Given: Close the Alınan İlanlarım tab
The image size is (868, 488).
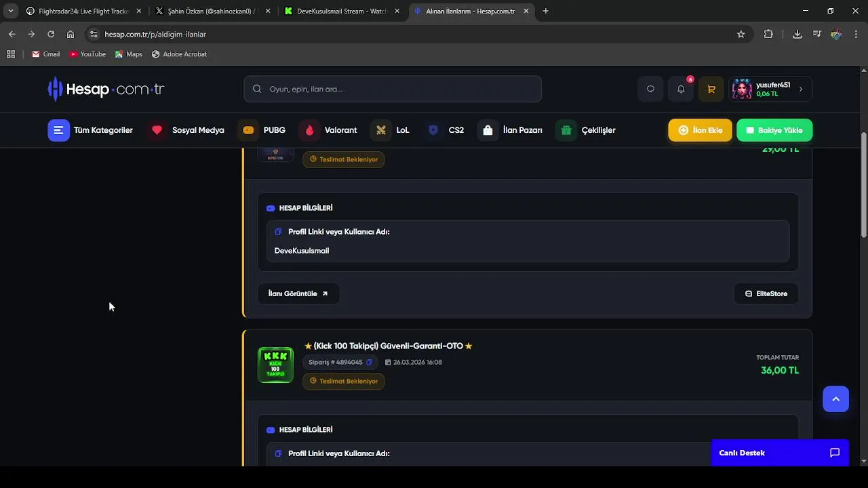Looking at the screenshot, I should 526,11.
